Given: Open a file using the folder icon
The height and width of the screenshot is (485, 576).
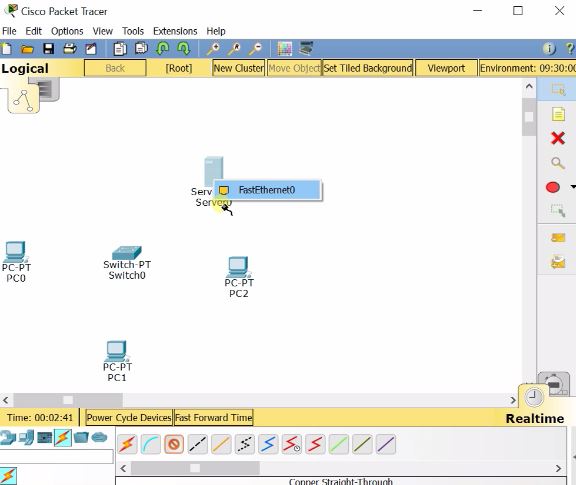Looking at the screenshot, I should [x=27, y=49].
